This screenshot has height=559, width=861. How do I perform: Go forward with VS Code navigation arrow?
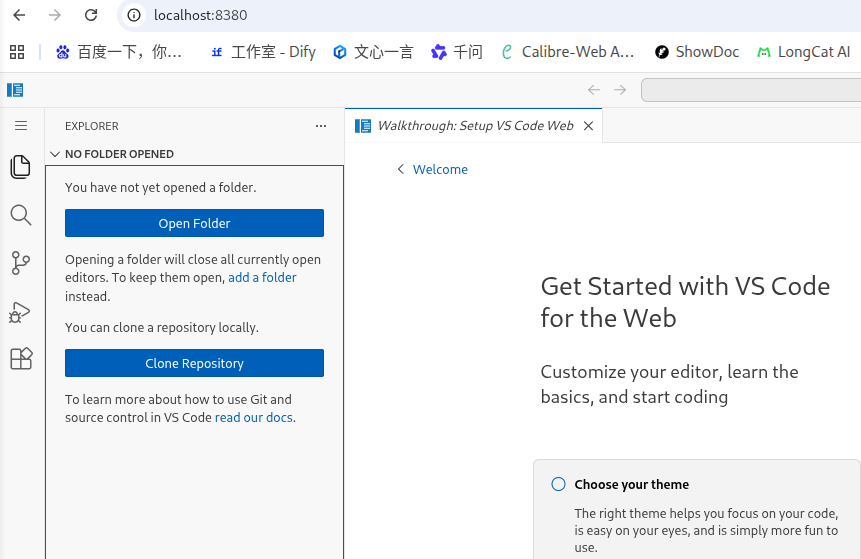tap(620, 90)
